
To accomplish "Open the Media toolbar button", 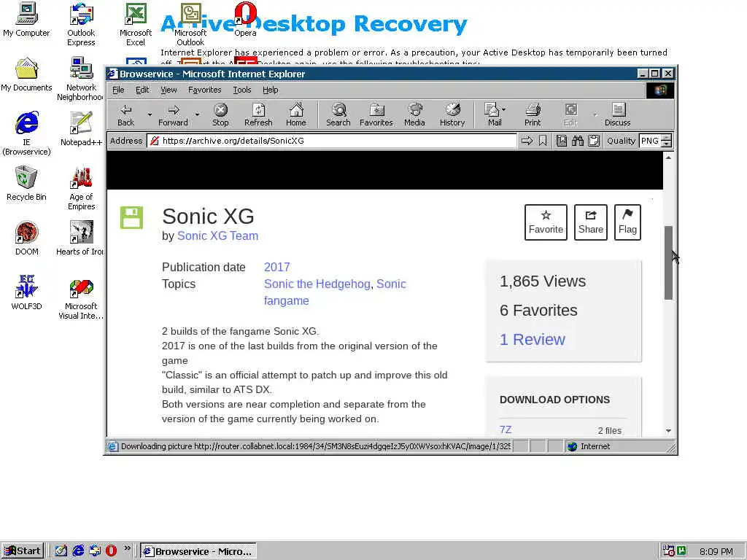I will pos(414,114).
